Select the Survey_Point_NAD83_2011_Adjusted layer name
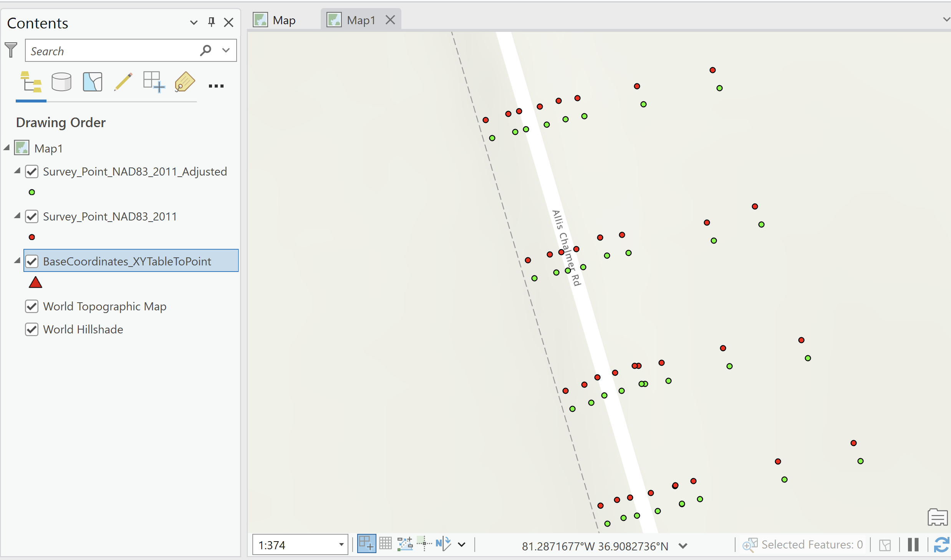This screenshot has height=560, width=951. pyautogui.click(x=135, y=171)
